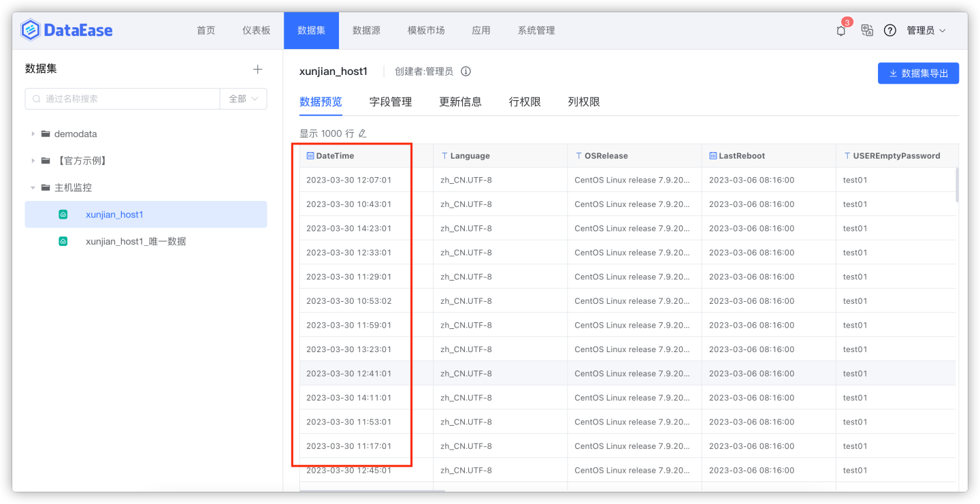This screenshot has width=980, height=504.
Task: Click the pencil edit icon next to 显示 1000 行
Action: 363,133
